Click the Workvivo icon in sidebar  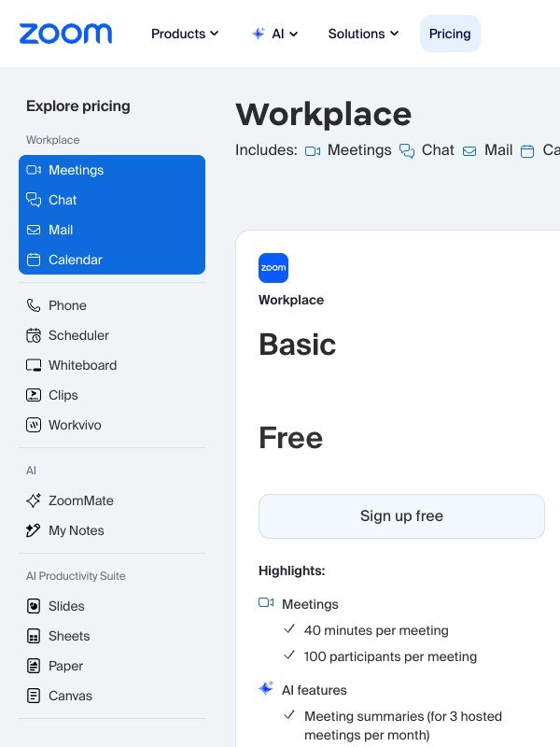coord(34,425)
